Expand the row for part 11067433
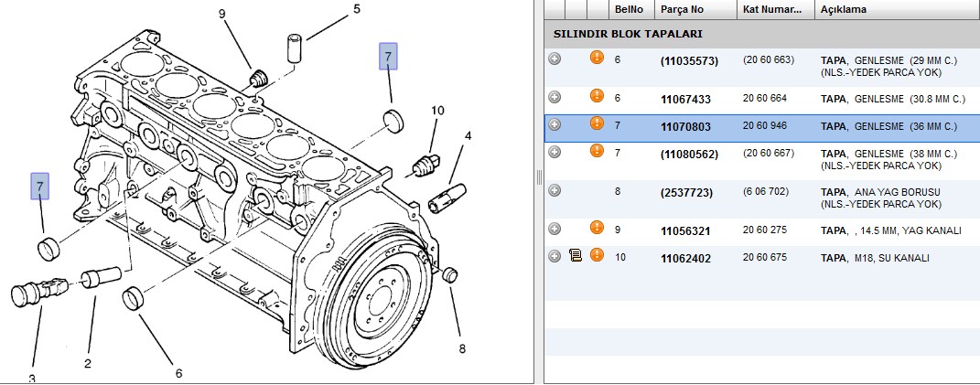Screen dimensions: 980x385 click(x=555, y=97)
